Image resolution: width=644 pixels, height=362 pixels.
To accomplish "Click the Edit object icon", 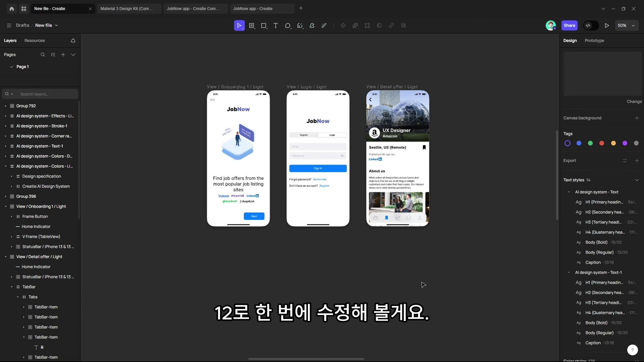I will coord(367,26).
